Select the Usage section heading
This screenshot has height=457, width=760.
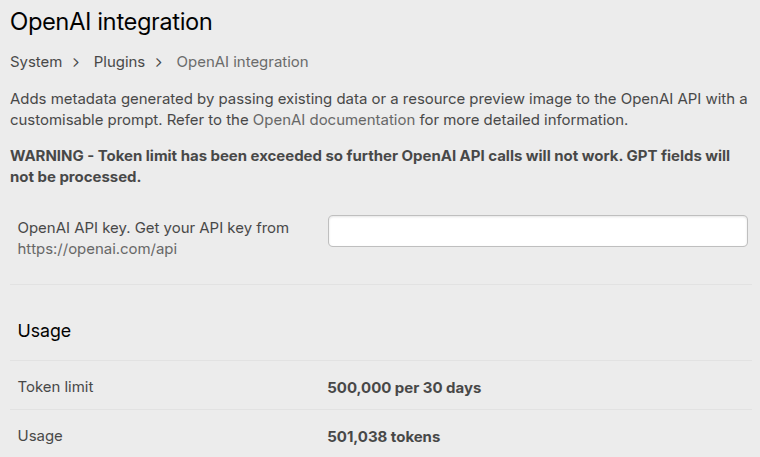(x=44, y=331)
